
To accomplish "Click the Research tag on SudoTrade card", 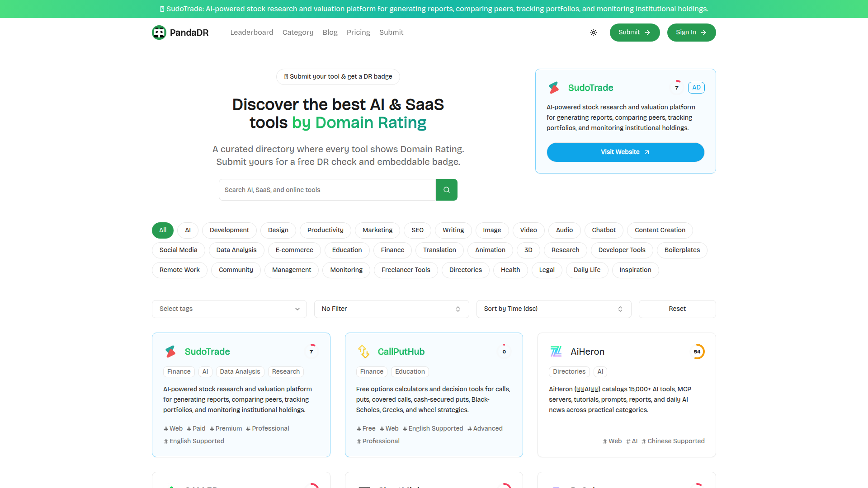I will 286,372.
